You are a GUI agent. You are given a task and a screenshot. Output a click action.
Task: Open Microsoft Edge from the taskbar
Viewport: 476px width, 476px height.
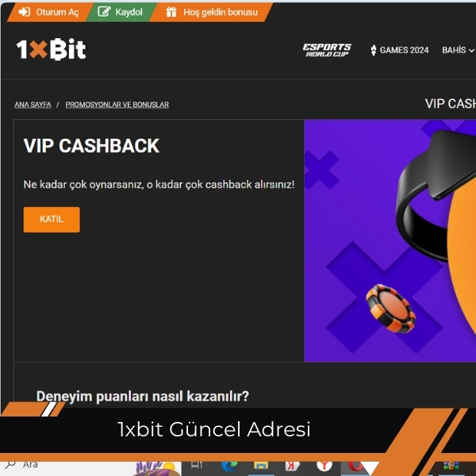[229, 465]
